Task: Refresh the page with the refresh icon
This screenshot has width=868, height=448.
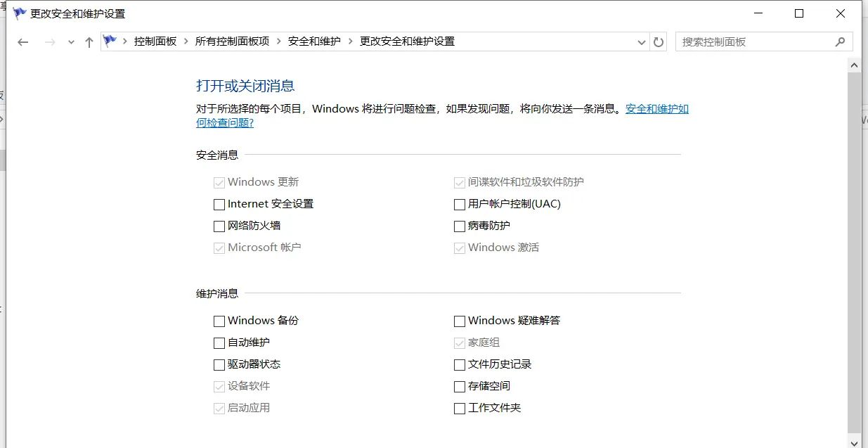Action: (658, 41)
